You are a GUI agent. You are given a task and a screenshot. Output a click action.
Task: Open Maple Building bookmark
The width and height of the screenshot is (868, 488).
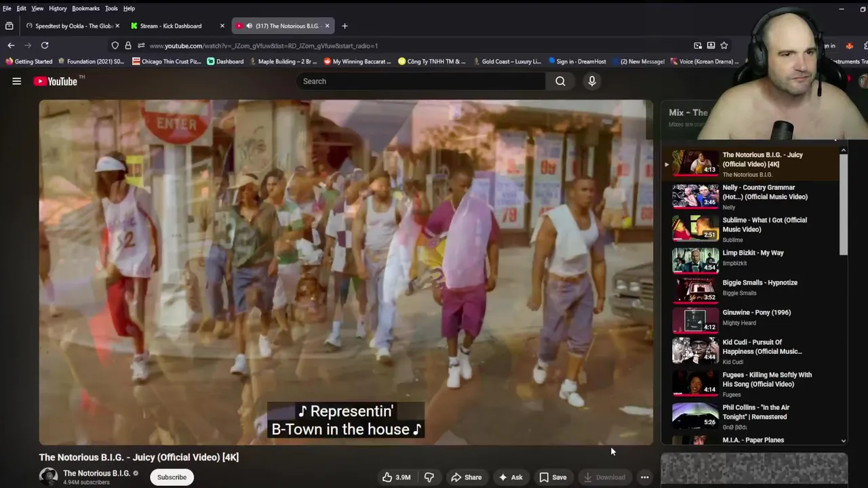[x=283, y=62]
